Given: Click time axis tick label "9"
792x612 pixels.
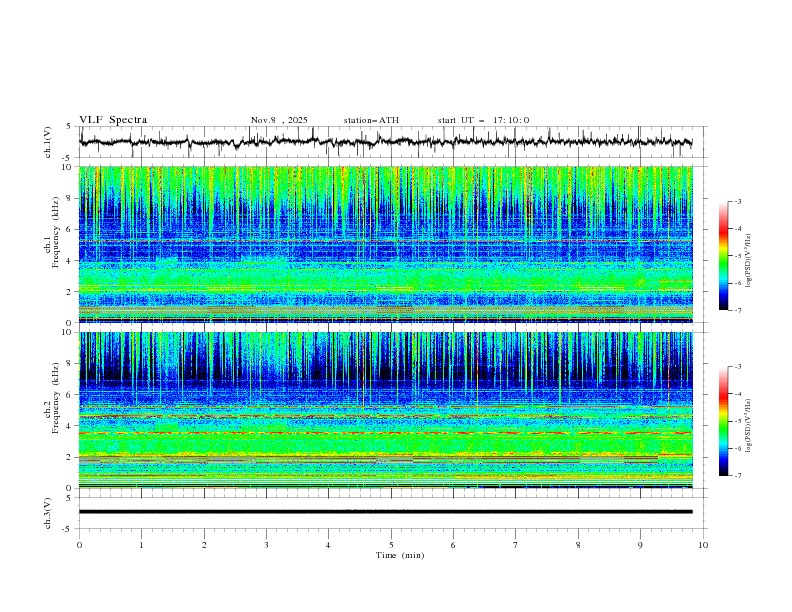Looking at the screenshot, I should (640, 545).
